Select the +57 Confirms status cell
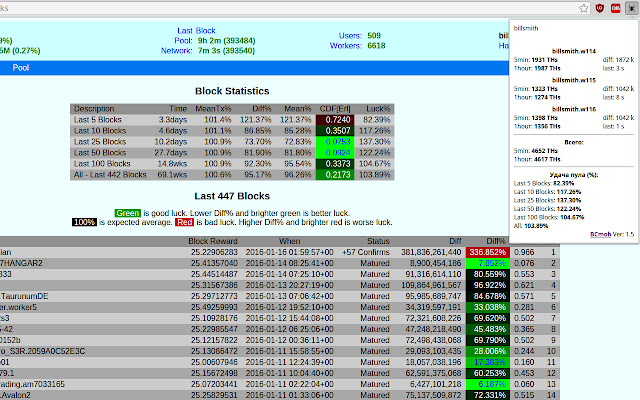Screen dimensions: 640x400 [x=366, y=252]
